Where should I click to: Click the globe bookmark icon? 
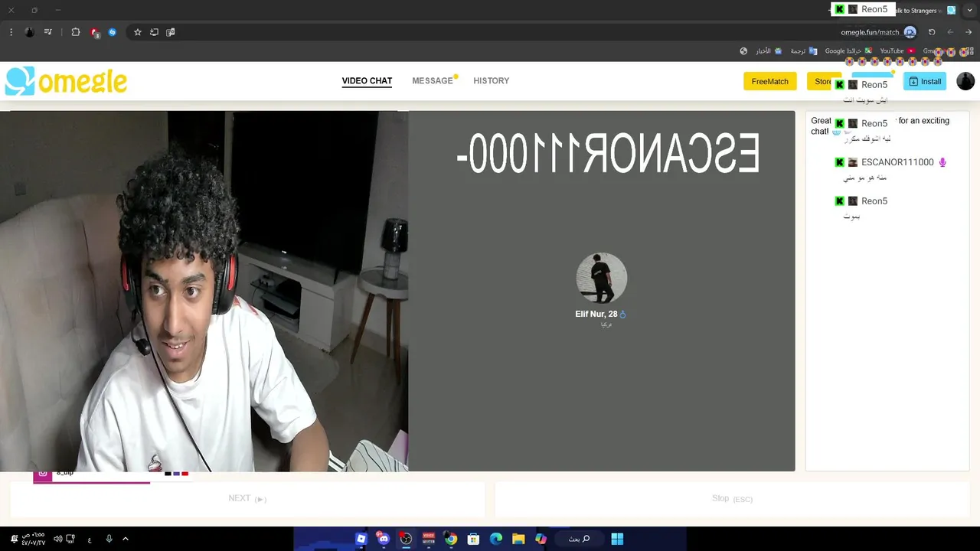[743, 51]
